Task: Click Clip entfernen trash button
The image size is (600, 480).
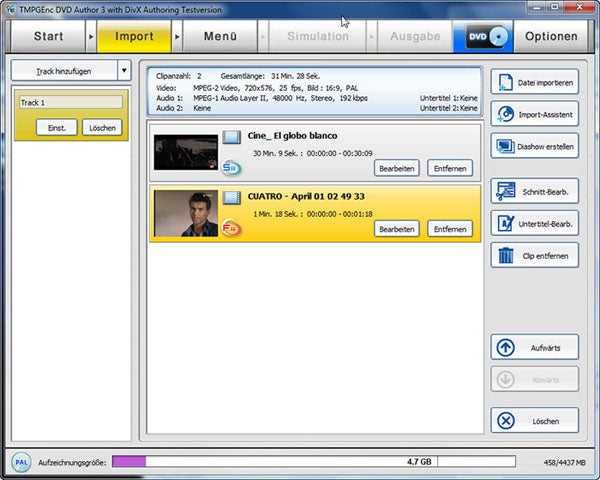Action: (x=535, y=255)
